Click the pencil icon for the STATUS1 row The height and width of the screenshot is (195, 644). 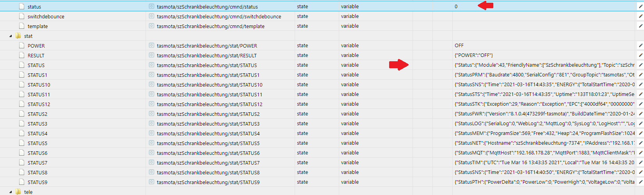640,75
